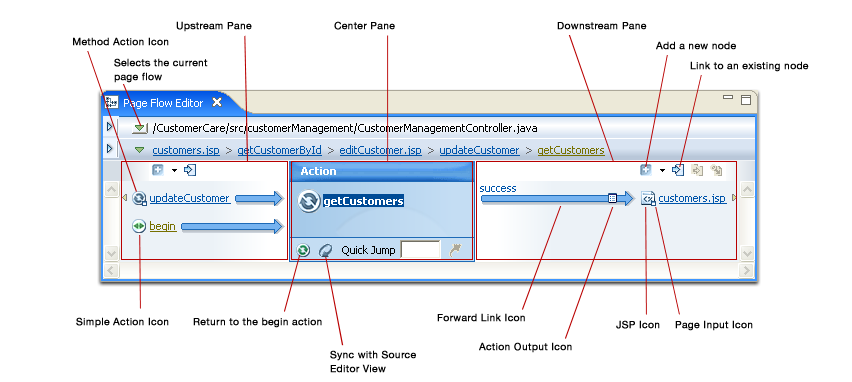
Task: Click the Upstream pane scroll up arrow
Action: point(111,190)
